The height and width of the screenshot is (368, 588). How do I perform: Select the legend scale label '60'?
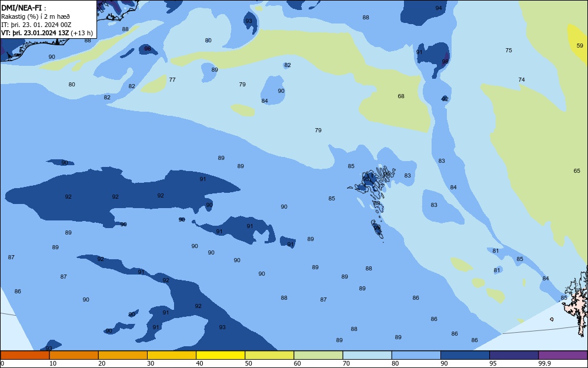pos(298,363)
